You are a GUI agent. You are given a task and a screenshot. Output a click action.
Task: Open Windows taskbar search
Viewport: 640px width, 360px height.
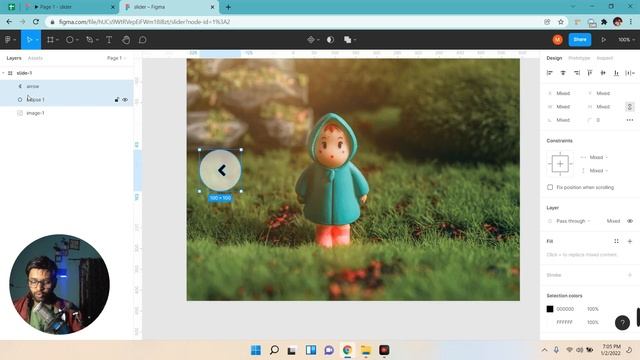(274, 350)
